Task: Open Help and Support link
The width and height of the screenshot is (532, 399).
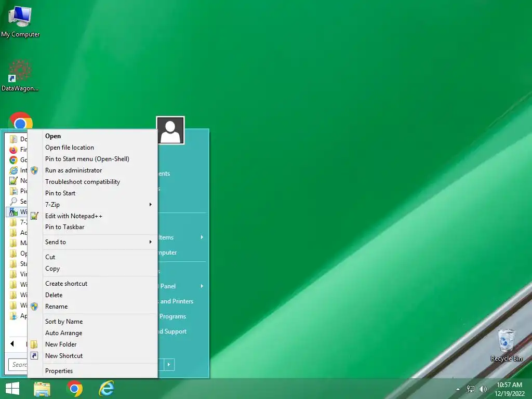Action: pos(172,331)
